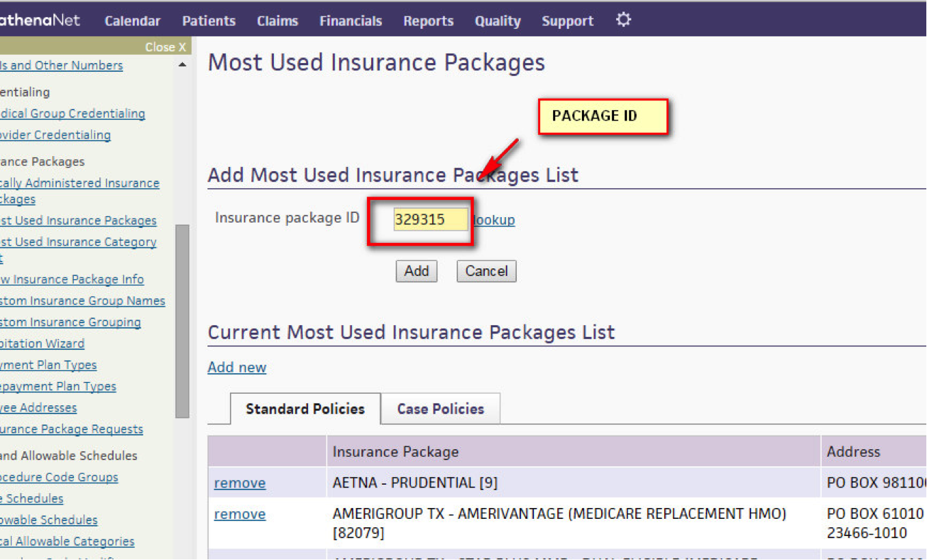
Task: Click the sidebar scroll up arrow
Action: tap(182, 66)
